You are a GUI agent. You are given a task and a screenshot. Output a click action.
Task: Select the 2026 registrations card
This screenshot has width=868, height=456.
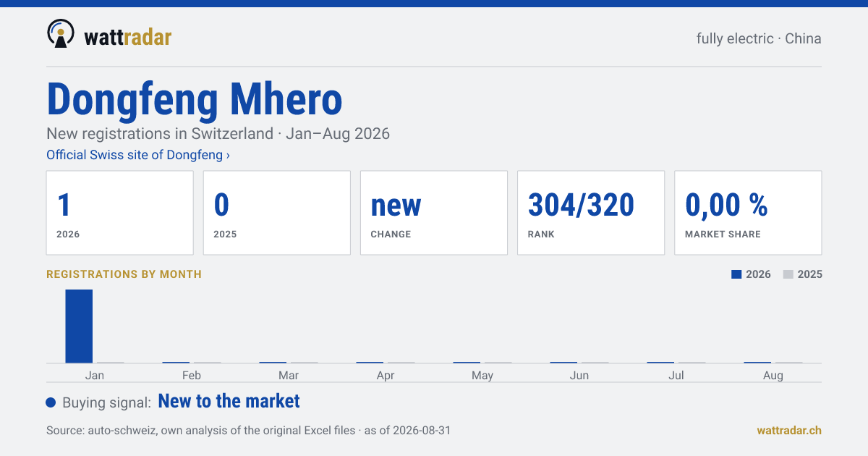tap(120, 213)
